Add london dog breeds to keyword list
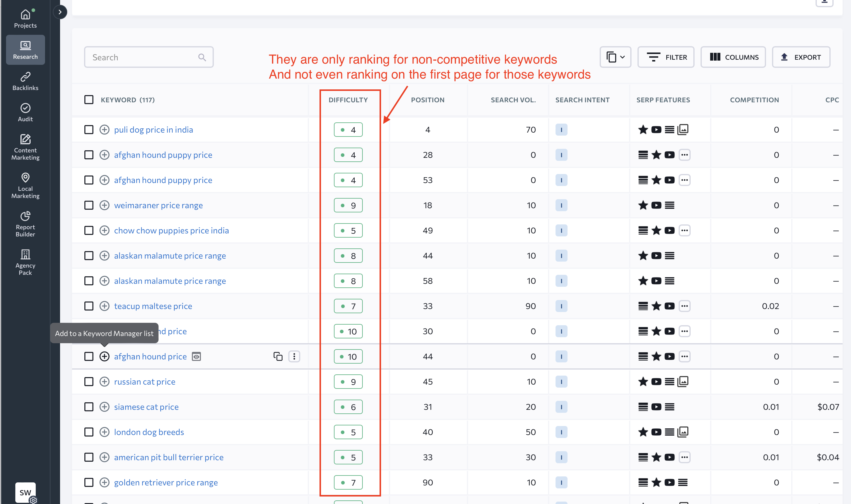 [x=104, y=432]
